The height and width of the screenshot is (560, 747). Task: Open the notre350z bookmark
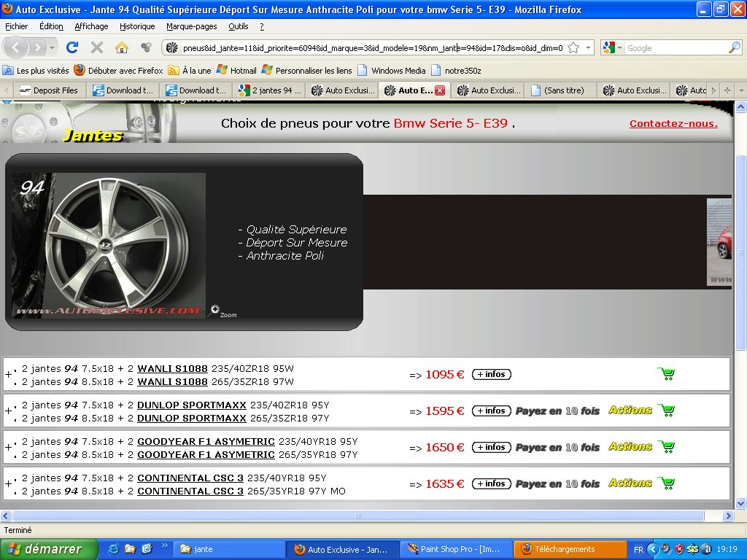(x=457, y=71)
